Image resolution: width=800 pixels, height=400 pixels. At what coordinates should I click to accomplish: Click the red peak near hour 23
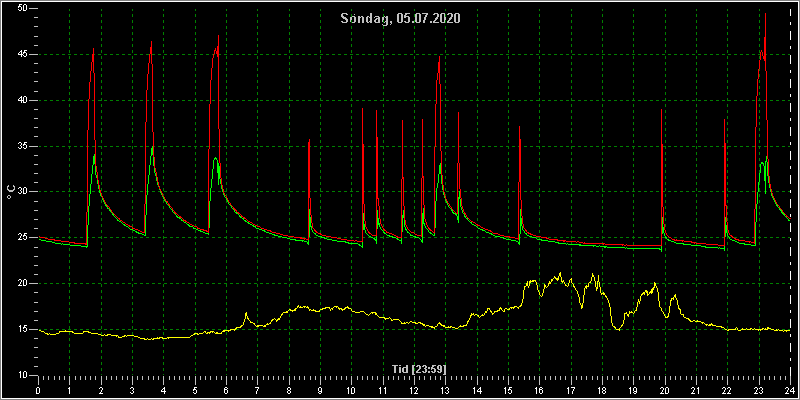(765, 14)
